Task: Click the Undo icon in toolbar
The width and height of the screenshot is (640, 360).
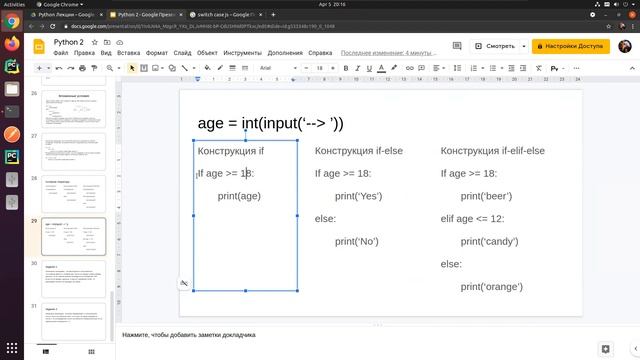Action: click(x=59, y=68)
